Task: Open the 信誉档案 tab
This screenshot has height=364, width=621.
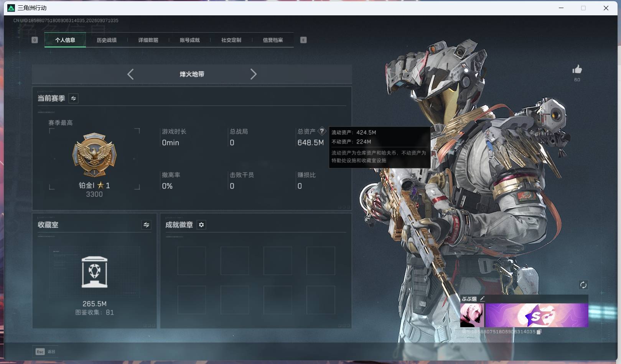Action: pyautogui.click(x=273, y=40)
